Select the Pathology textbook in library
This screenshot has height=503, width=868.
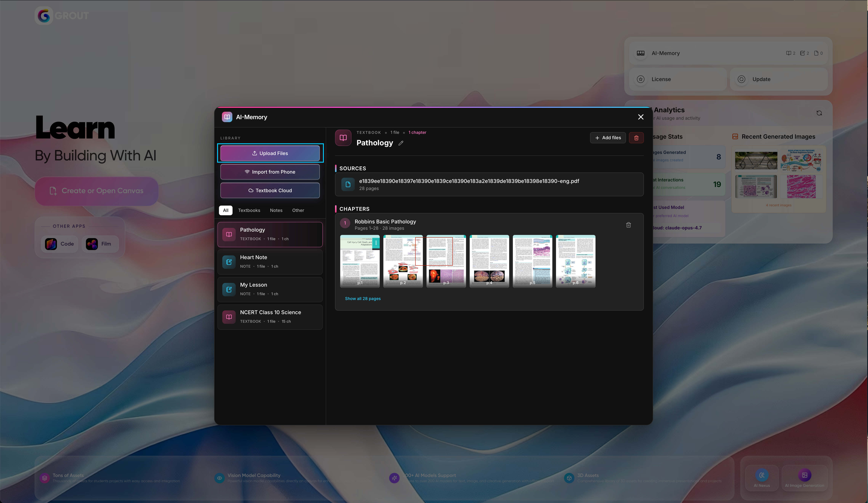(270, 234)
